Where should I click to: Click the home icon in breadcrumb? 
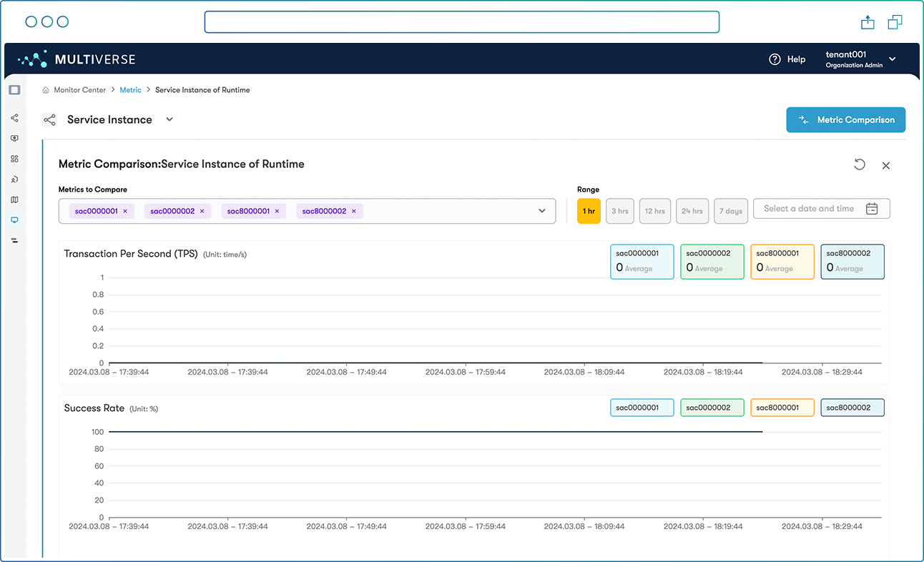[46, 90]
